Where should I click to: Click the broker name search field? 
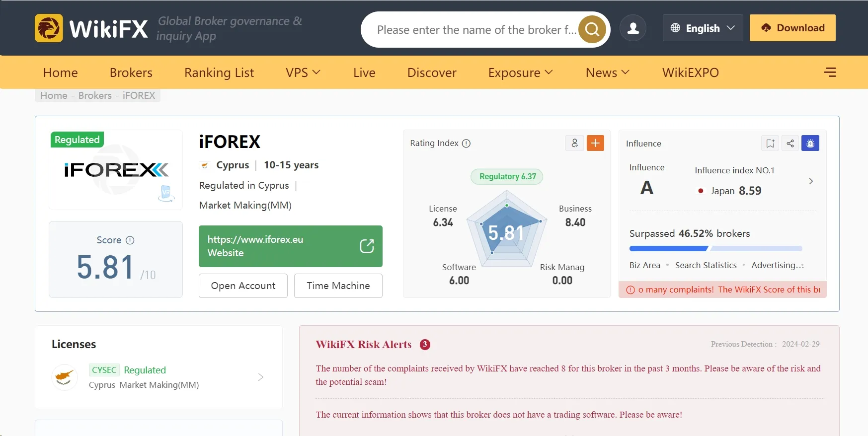(476, 30)
